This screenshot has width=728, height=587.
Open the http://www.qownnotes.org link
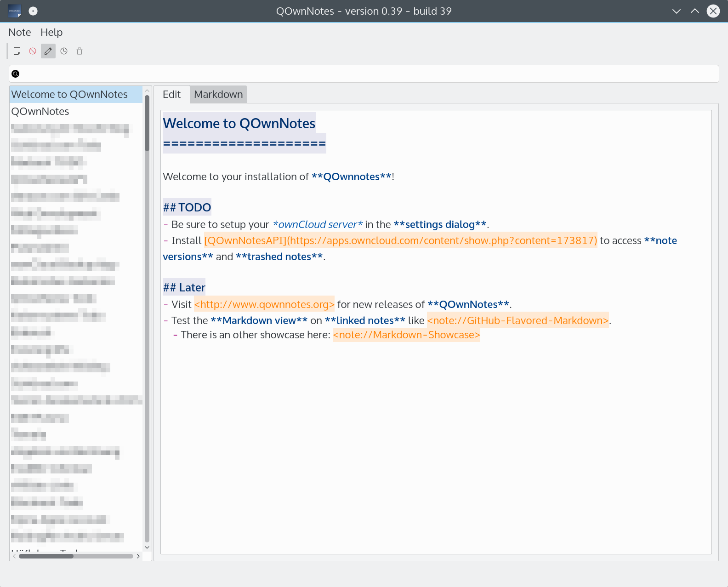tap(264, 304)
